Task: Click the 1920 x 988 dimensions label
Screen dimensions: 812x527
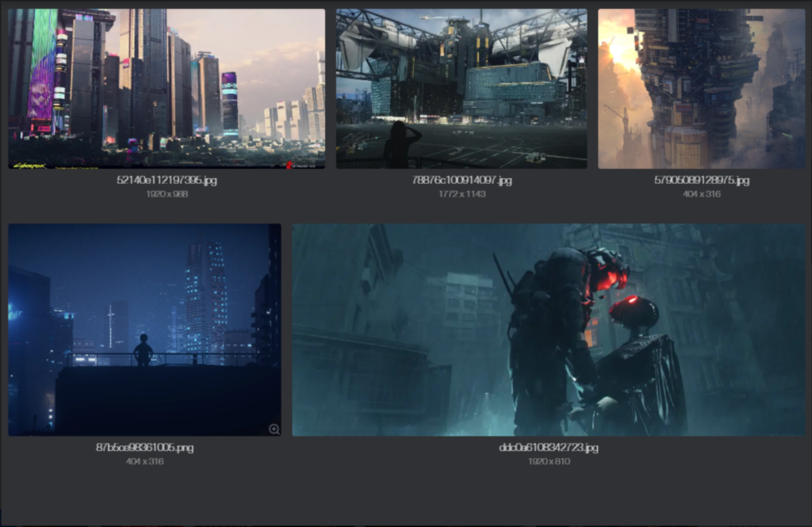Action: [x=167, y=194]
